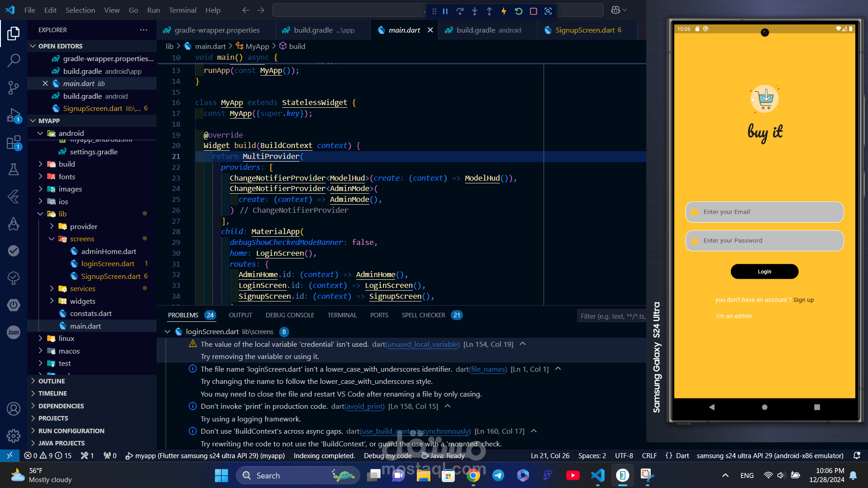Image resolution: width=868 pixels, height=488 pixels.
Task: Go back with navigation arrow
Action: tap(246, 10)
